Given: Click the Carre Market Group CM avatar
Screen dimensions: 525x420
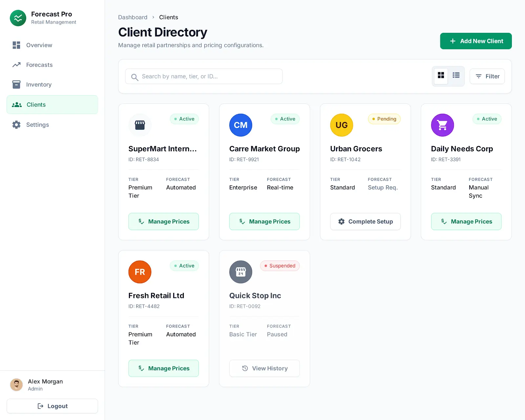Looking at the screenshot, I should 241,125.
